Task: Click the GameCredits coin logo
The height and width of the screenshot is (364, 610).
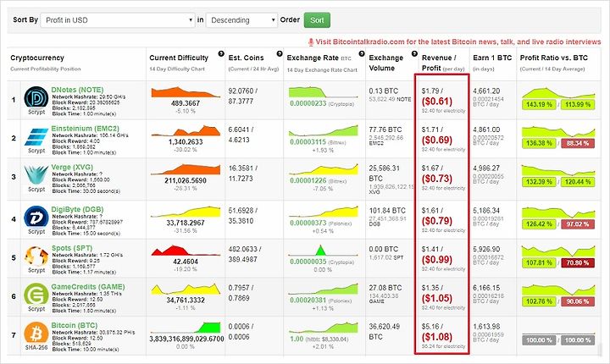Action: 36,294
